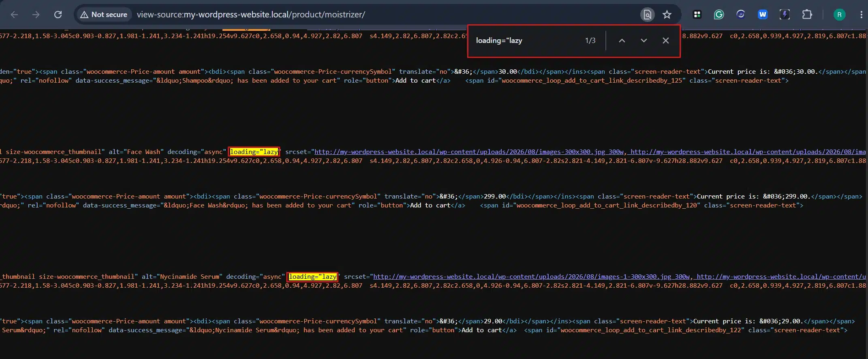This screenshot has height=359, width=868.
Task: Jump to the next find match
Action: click(644, 41)
